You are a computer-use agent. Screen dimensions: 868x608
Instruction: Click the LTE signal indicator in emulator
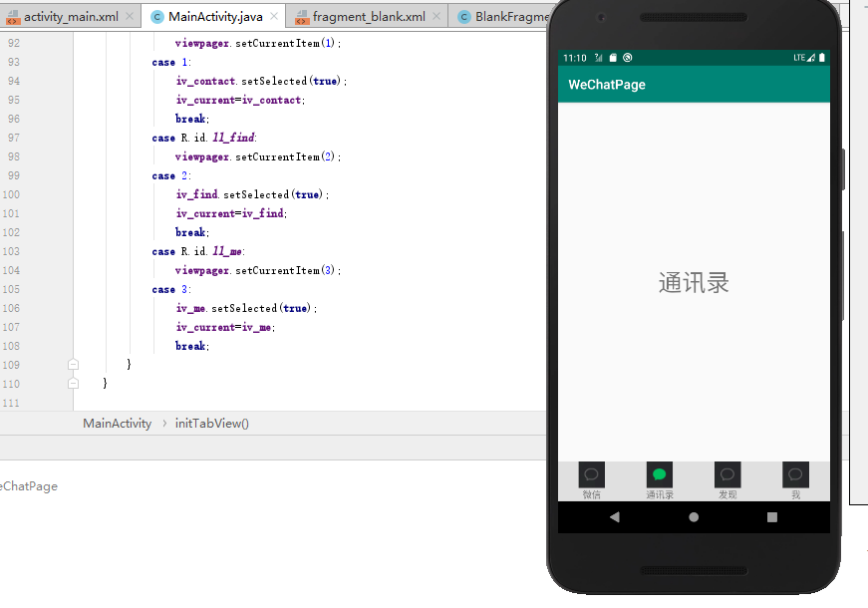coord(804,58)
